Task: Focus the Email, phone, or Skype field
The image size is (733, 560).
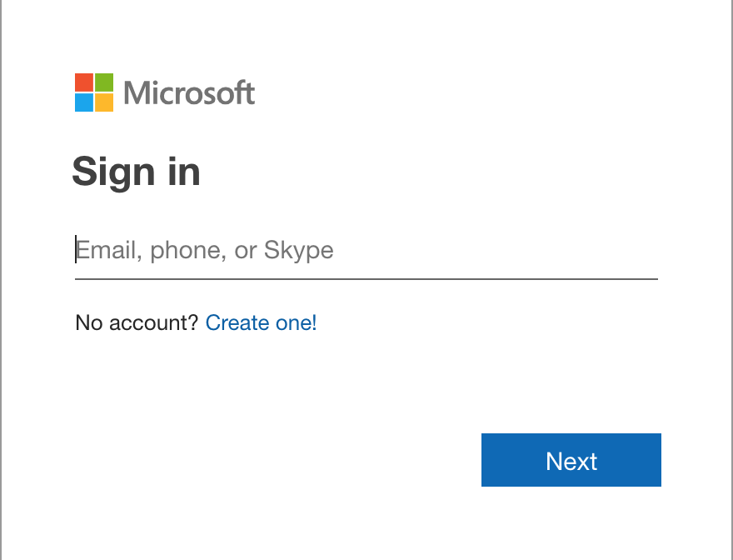Action: point(366,250)
